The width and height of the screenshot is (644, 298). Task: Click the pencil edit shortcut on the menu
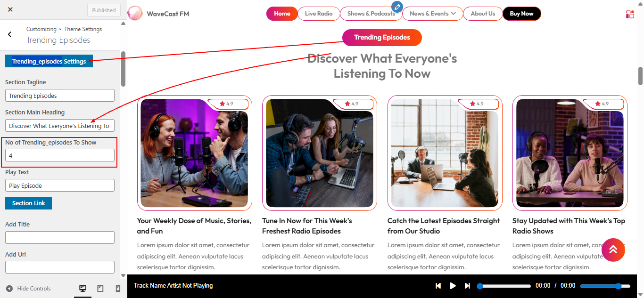[397, 7]
